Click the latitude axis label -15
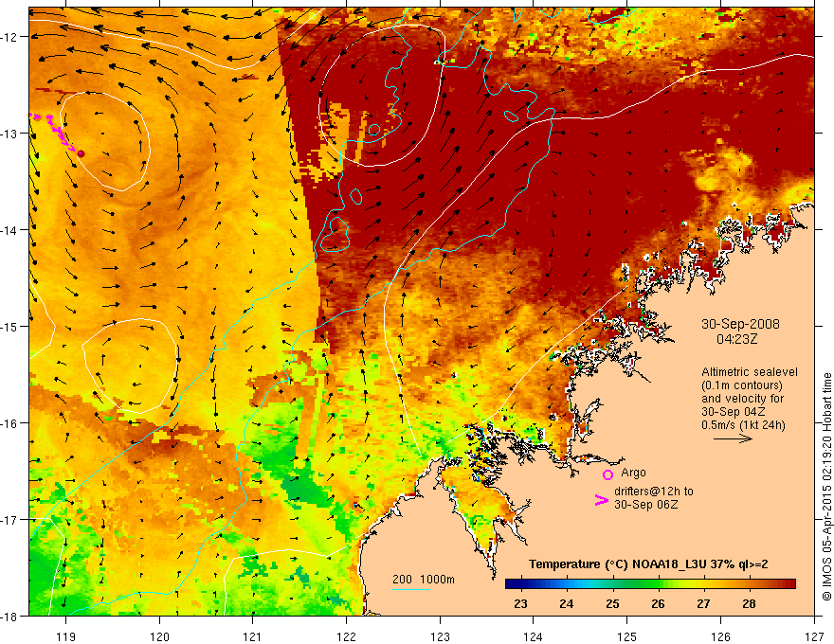Image resolution: width=834 pixels, height=644 pixels. pos(9,326)
